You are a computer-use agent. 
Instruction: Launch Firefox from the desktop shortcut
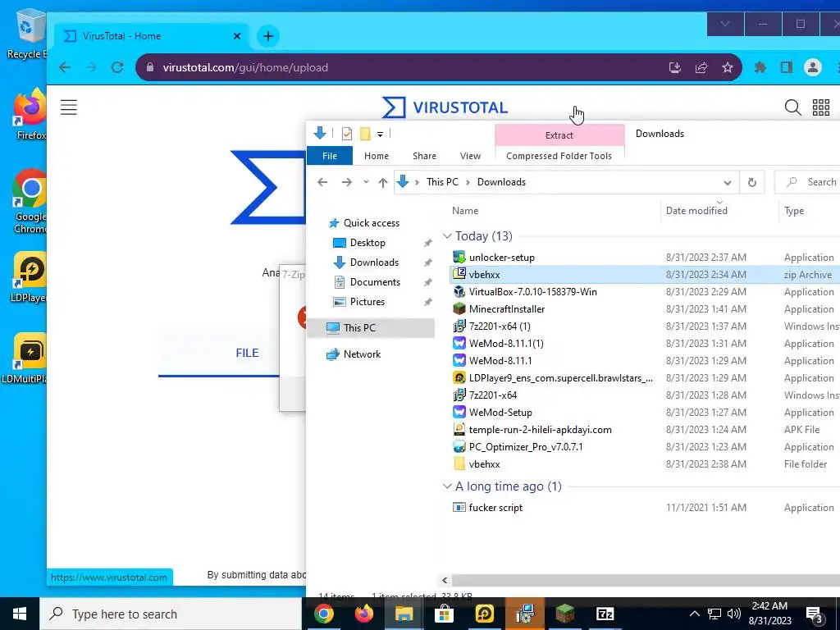pos(30,114)
